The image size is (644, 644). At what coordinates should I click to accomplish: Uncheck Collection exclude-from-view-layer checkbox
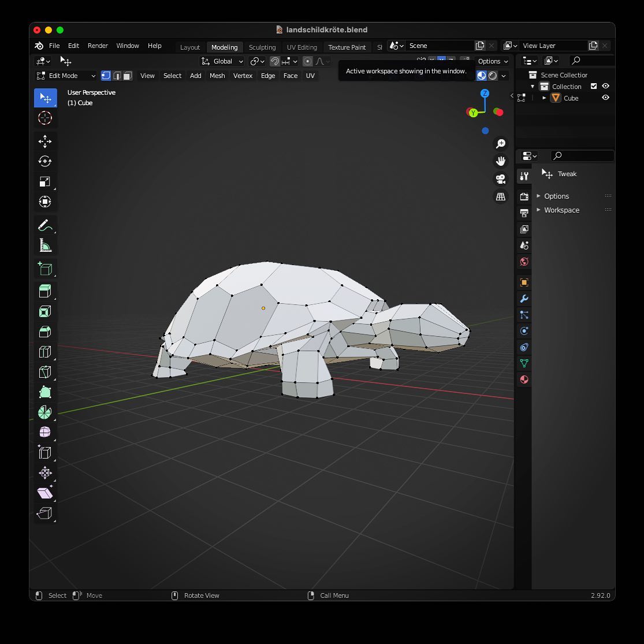(594, 86)
